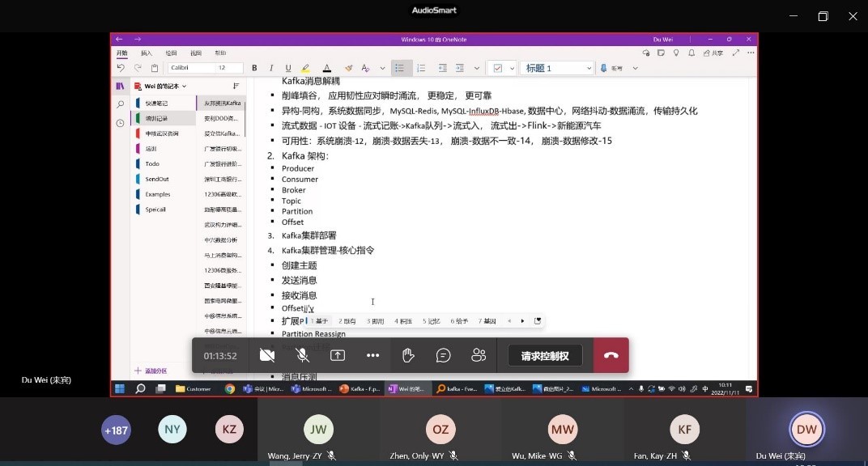Hang up the call with red button
The image size is (868, 466).
click(611, 355)
